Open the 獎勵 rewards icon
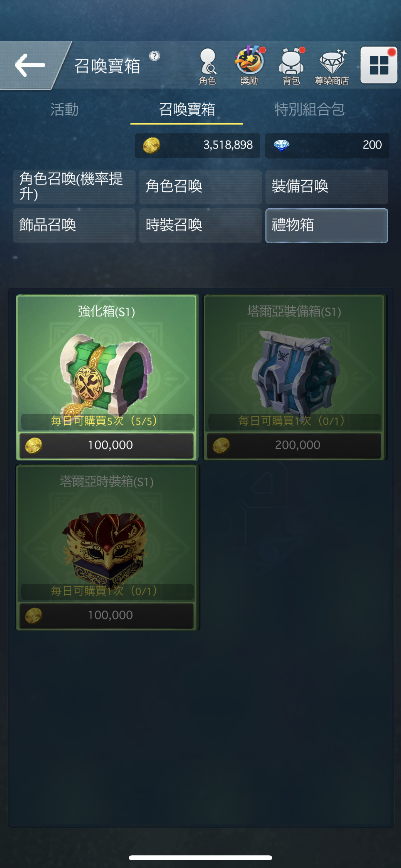The width and height of the screenshot is (401, 868). pyautogui.click(x=249, y=66)
